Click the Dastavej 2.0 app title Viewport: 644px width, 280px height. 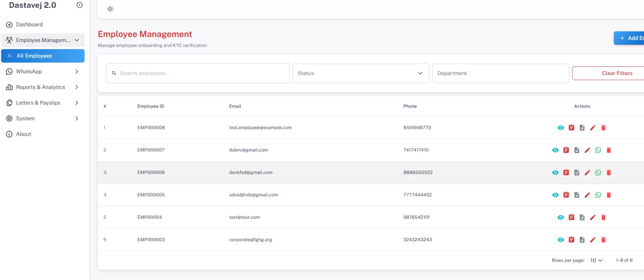click(33, 5)
